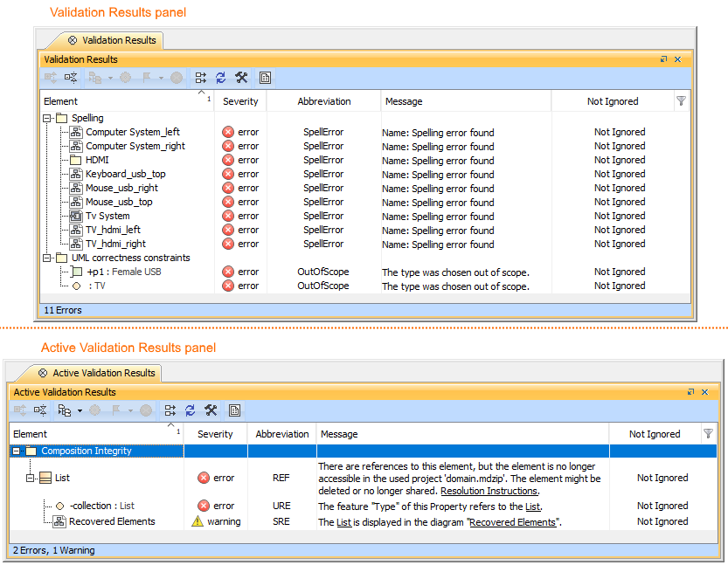Click the collapse all icon in the top Validation Results toolbar
This screenshot has height=565, width=728.
point(71,78)
